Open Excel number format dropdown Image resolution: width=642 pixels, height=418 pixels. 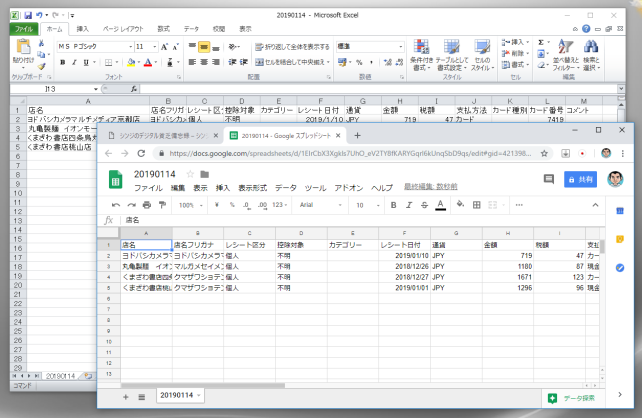point(400,47)
